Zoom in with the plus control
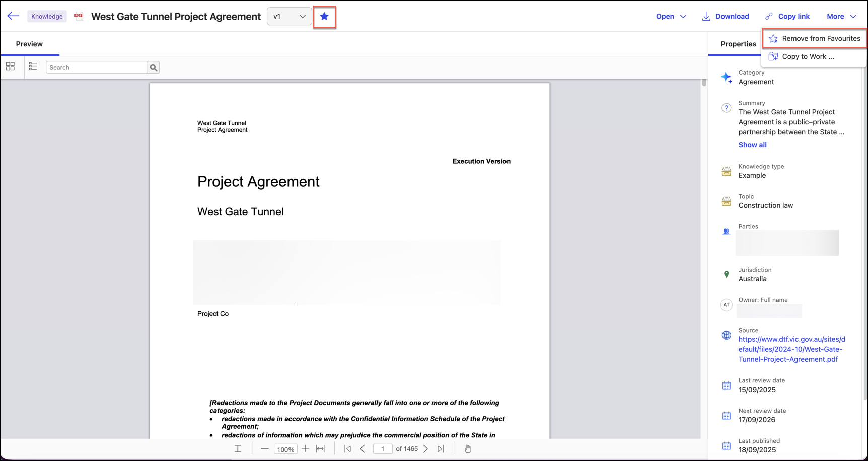Viewport: 868px width, 461px height. click(x=305, y=448)
